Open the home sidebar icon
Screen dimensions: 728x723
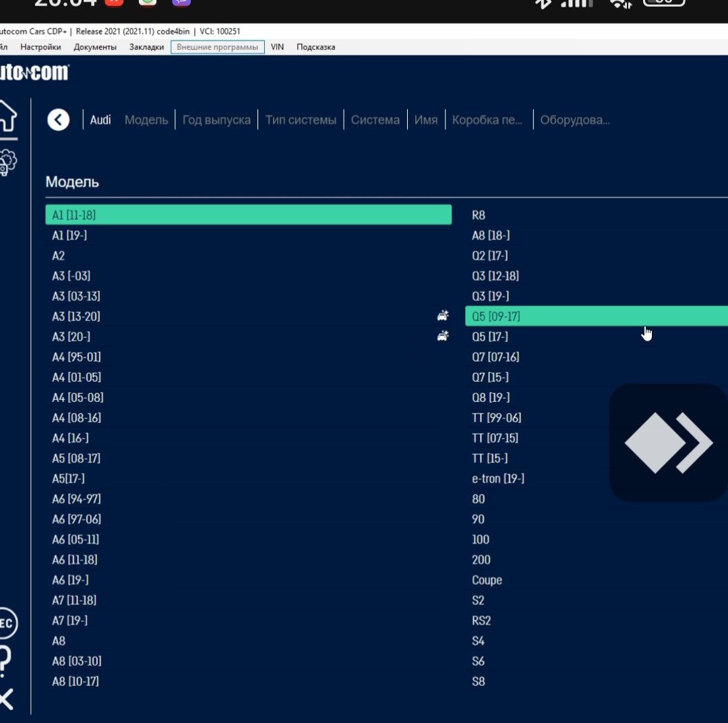(7, 116)
